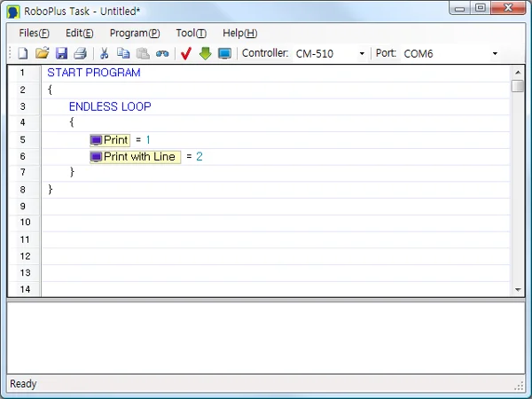Paste with the clipboard icon

143,53
